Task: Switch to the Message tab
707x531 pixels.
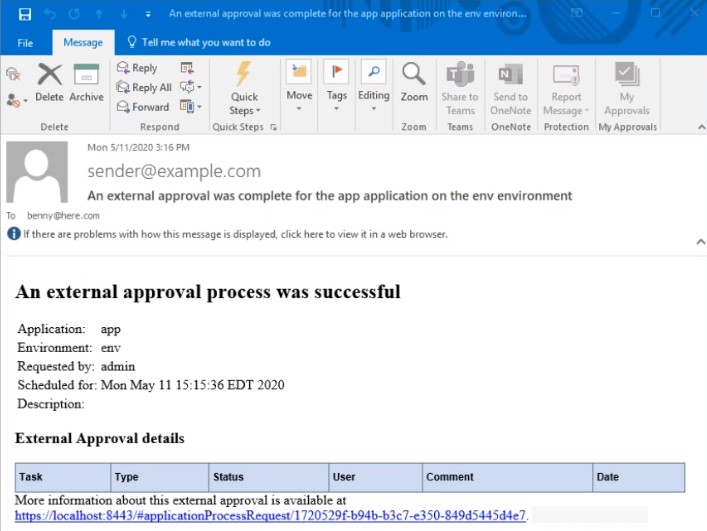Action: click(x=83, y=42)
